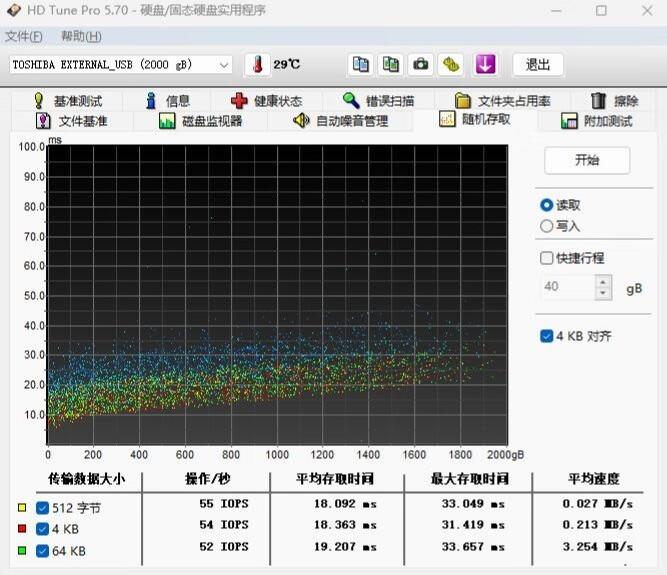The height and width of the screenshot is (575, 667).
Task: Open the 文件 menu
Action: (x=23, y=37)
